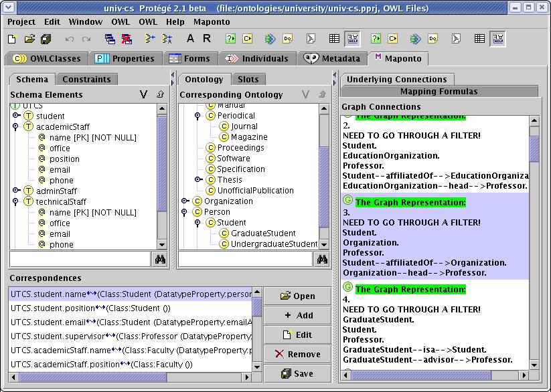551x392 pixels.
Task: Click the Mapping Formulas header bar
Action: [439, 92]
